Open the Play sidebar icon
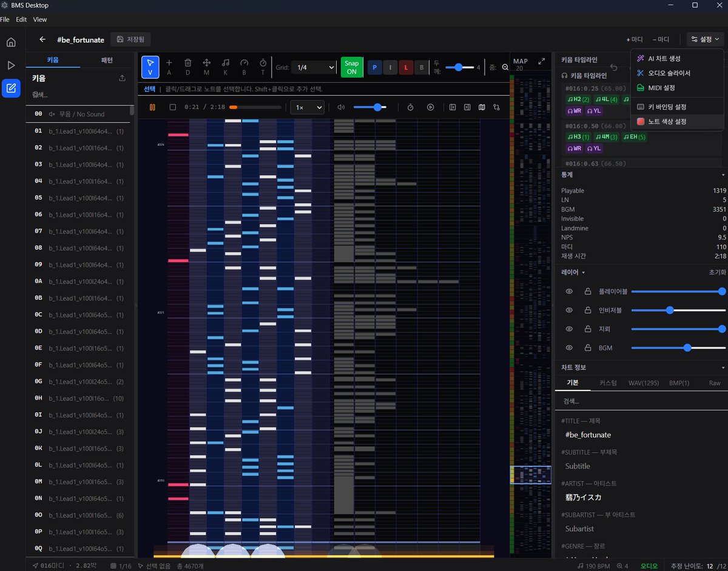The width and height of the screenshot is (728, 571). [x=11, y=65]
